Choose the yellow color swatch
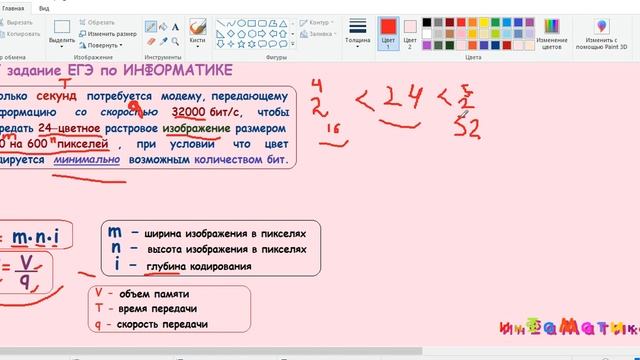 484,22
